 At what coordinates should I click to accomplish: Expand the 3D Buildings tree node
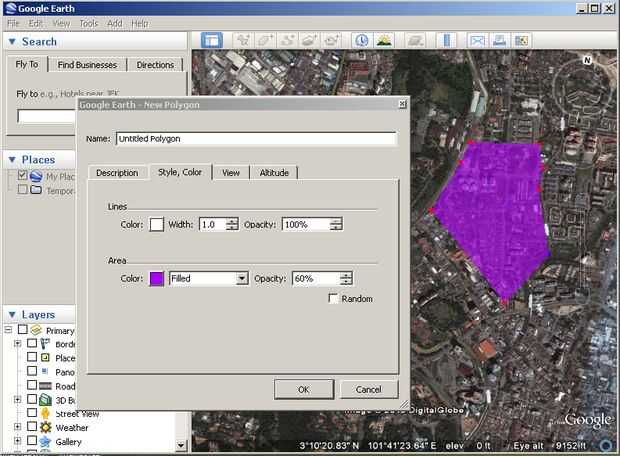pos(17,399)
